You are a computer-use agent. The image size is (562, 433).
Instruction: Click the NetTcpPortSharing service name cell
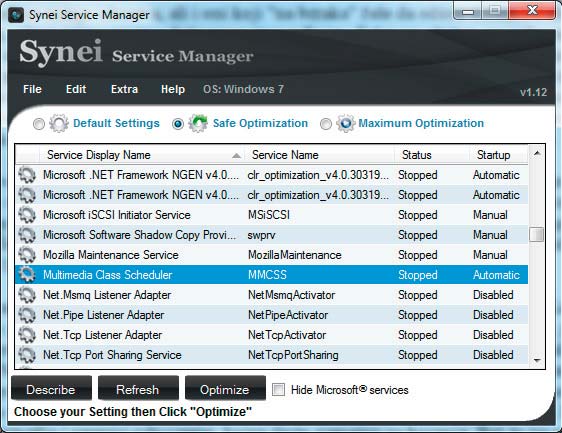pyautogui.click(x=293, y=355)
